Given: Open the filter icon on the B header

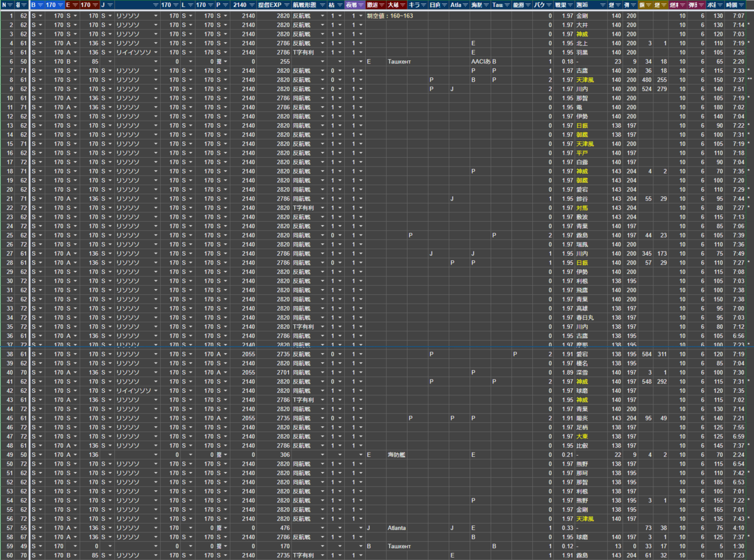Looking at the screenshot, I should [x=41, y=4].
